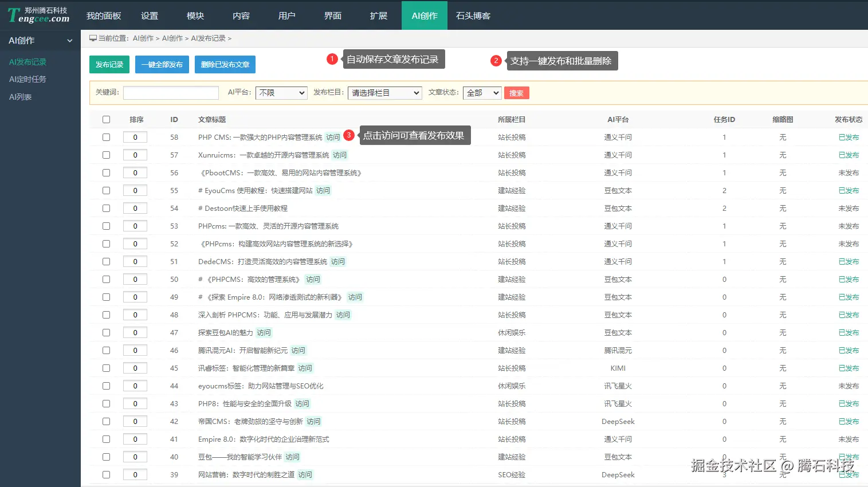The image size is (868, 487).
Task: Check the box for article ID 57
Action: 106,155
